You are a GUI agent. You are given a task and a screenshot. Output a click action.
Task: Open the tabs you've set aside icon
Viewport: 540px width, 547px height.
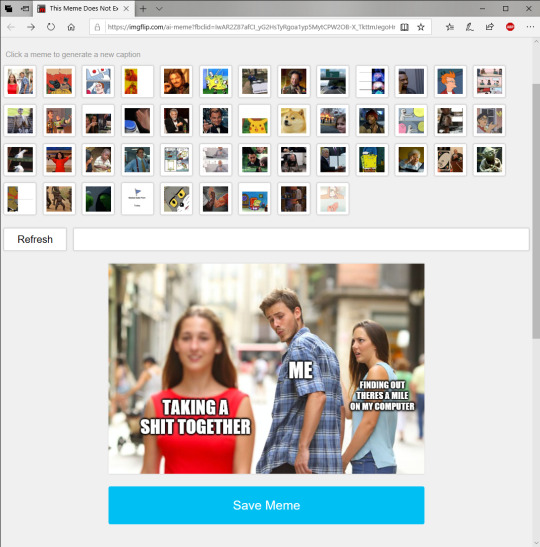coord(9,9)
